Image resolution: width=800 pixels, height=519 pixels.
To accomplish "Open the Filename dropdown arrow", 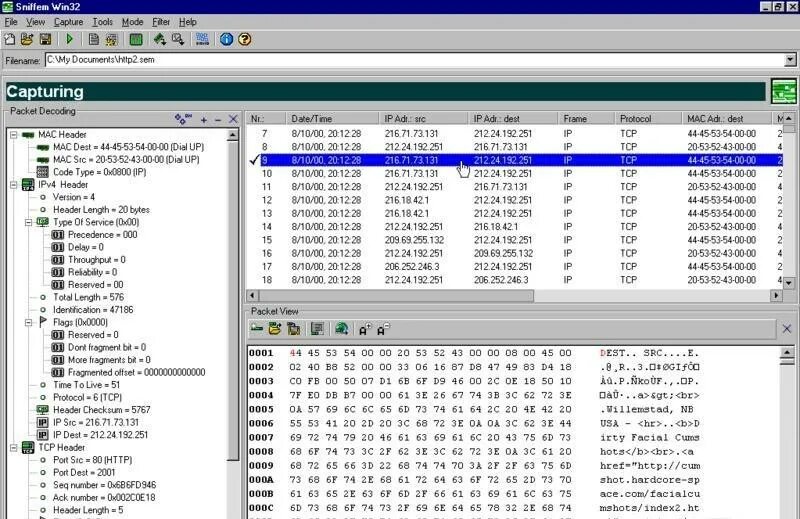I will point(790,60).
